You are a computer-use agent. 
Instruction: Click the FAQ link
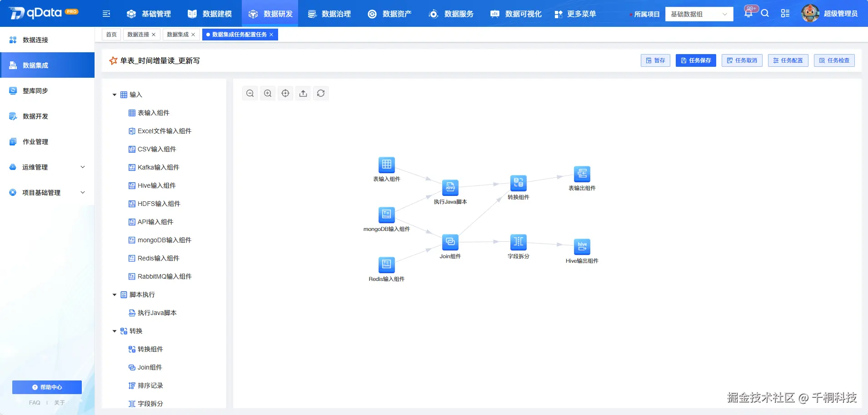35,403
